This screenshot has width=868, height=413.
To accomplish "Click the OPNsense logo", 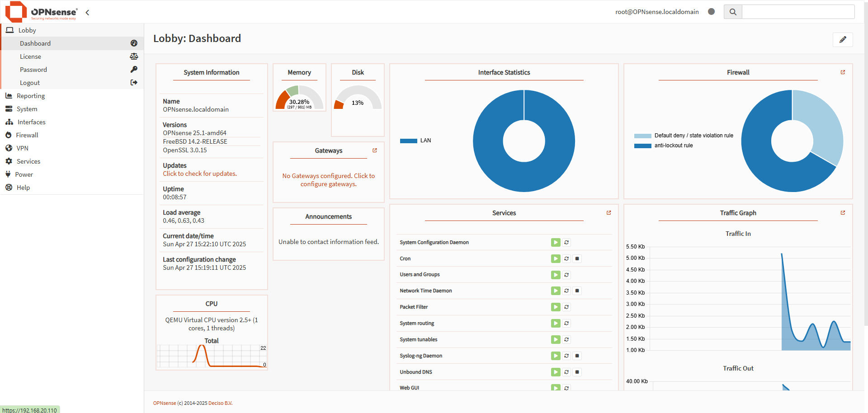I will pyautogui.click(x=41, y=12).
